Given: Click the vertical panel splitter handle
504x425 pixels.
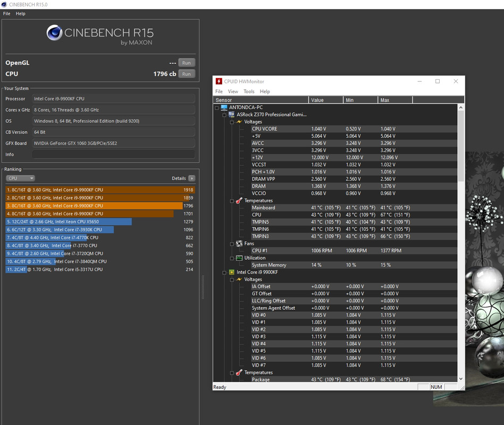Looking at the screenshot, I should point(203,287).
